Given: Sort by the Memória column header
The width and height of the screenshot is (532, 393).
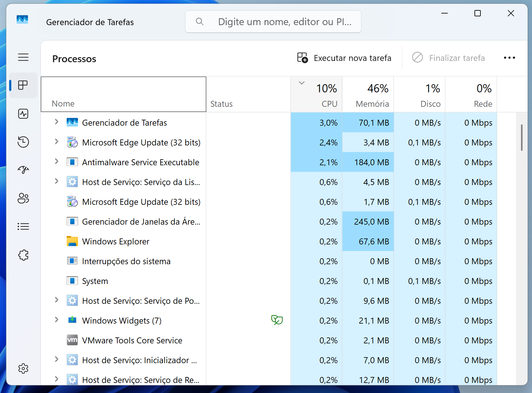Looking at the screenshot, I should pyautogui.click(x=368, y=94).
